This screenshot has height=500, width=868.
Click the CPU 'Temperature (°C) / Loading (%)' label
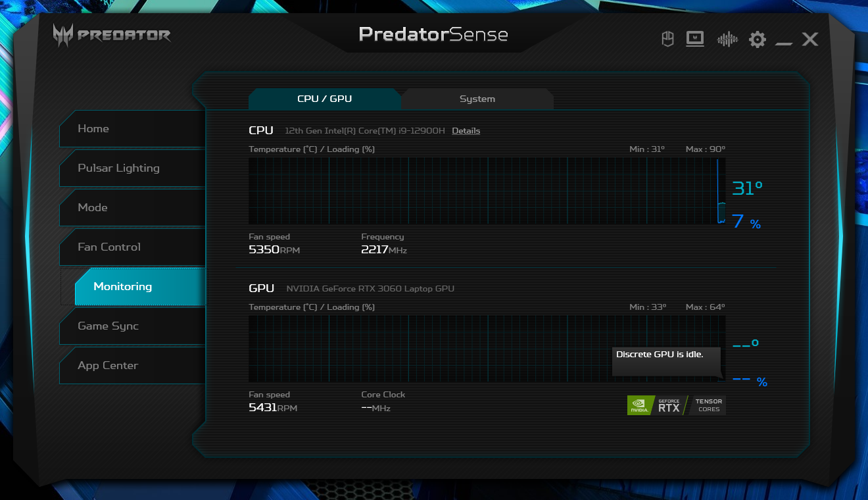tap(312, 149)
